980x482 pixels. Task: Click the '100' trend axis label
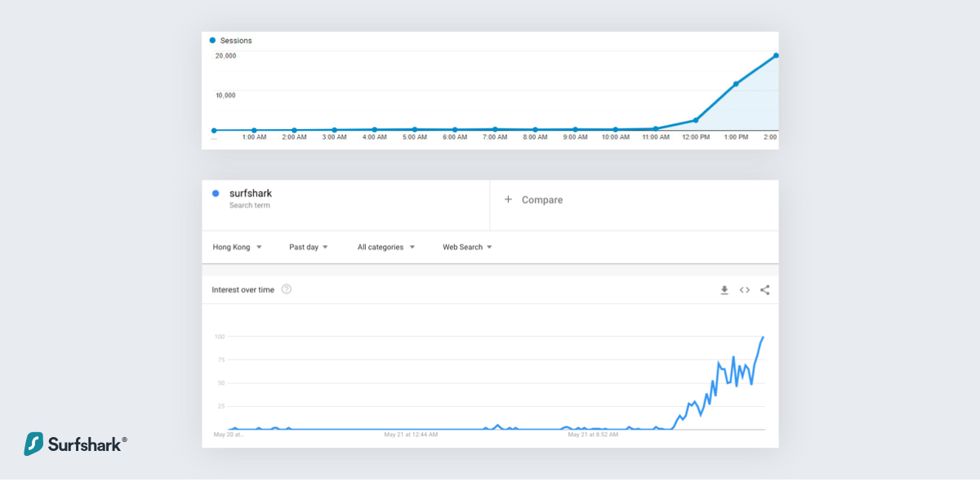click(219, 337)
